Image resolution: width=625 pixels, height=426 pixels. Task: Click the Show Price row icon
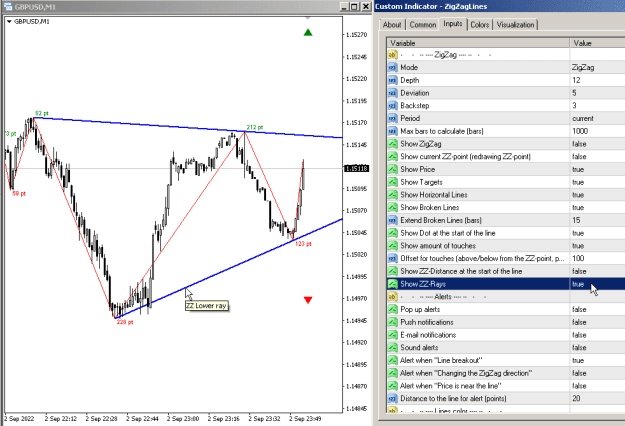[x=393, y=169]
